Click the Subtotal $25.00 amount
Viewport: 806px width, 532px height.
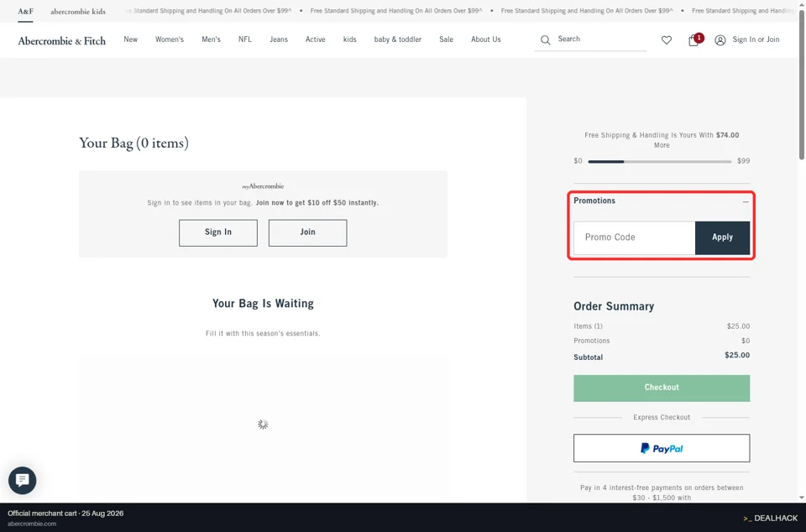pos(737,355)
